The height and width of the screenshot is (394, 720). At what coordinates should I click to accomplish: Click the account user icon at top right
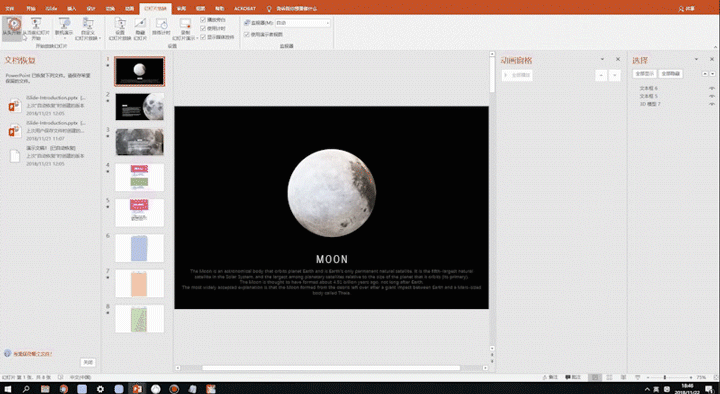[681, 8]
